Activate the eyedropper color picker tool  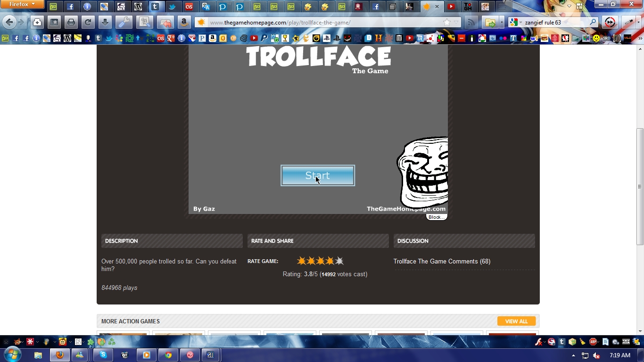[x=628, y=22]
